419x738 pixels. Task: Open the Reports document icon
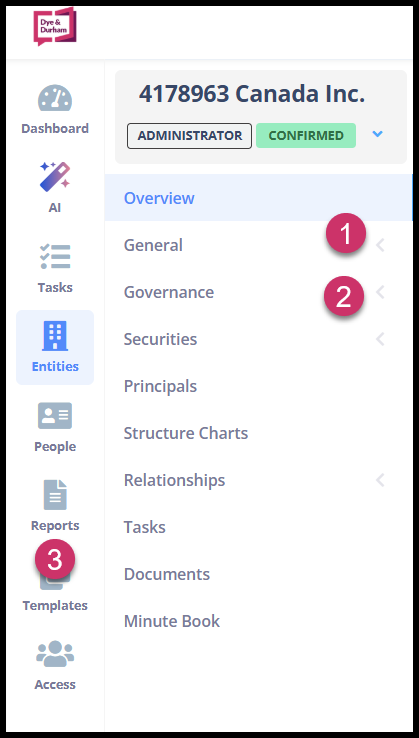click(x=55, y=495)
